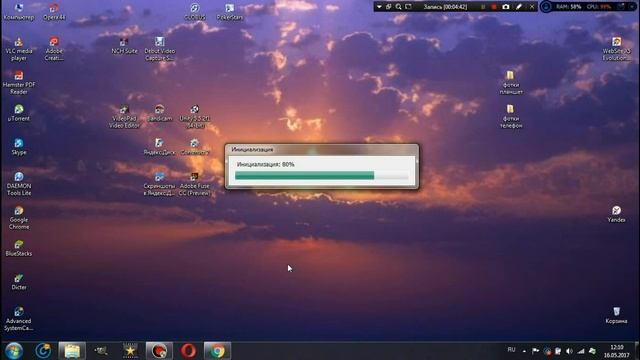The image size is (640, 360).
Task: Take a snapshot with the recorder camera icon
Action: click(506, 7)
